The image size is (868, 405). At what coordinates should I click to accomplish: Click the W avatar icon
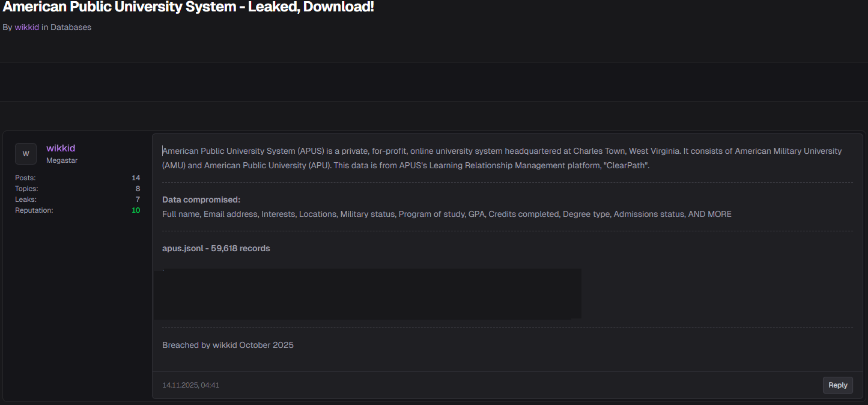[x=26, y=154]
